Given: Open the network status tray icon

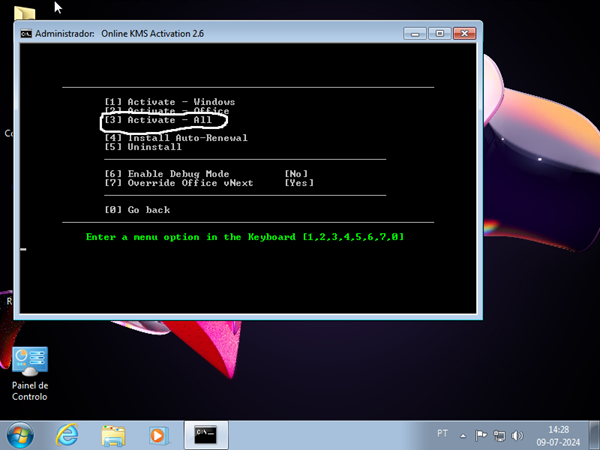Looking at the screenshot, I should [x=499, y=435].
